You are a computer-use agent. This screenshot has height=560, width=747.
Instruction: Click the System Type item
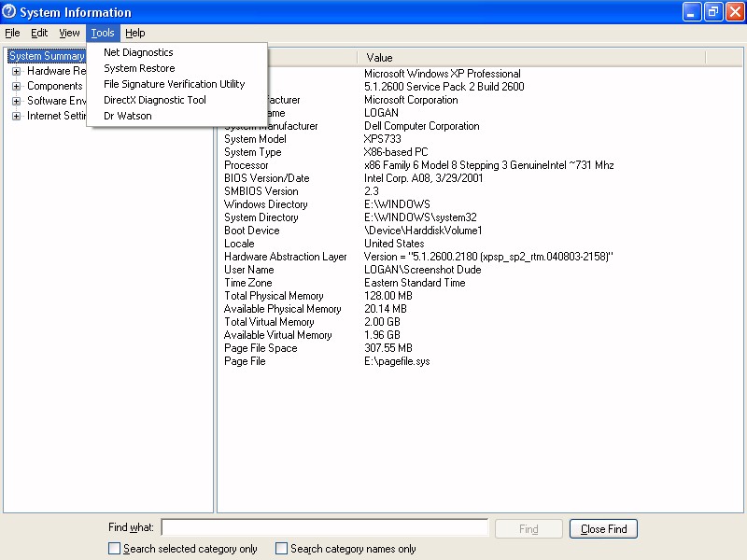pos(253,152)
